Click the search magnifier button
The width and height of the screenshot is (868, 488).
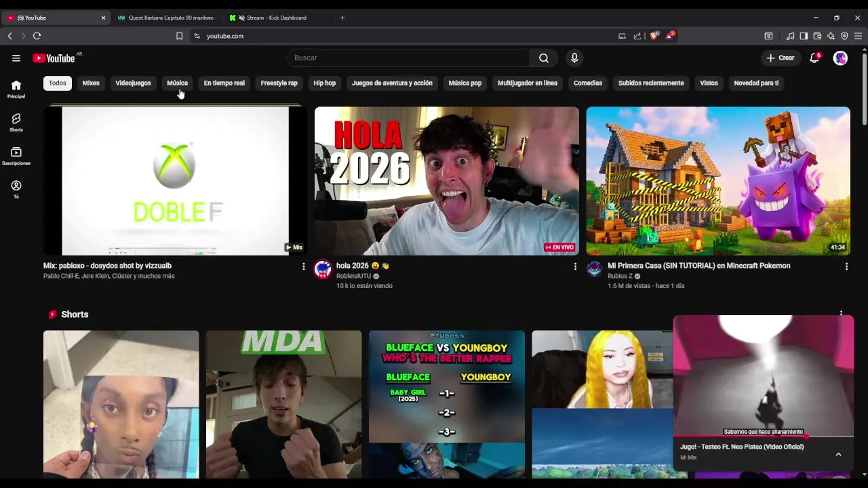(544, 58)
